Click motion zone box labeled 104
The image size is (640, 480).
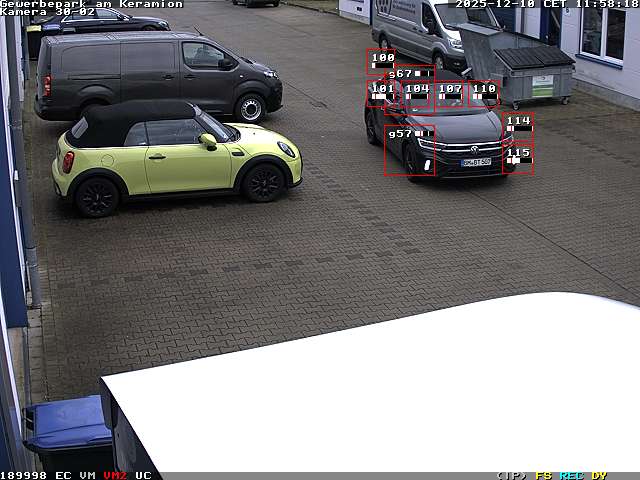417,94
